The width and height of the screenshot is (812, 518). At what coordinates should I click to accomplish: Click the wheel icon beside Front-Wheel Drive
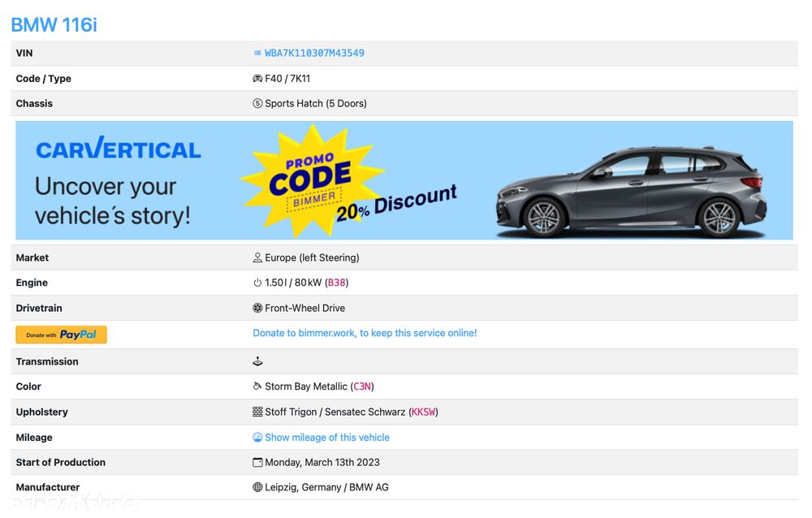257,308
